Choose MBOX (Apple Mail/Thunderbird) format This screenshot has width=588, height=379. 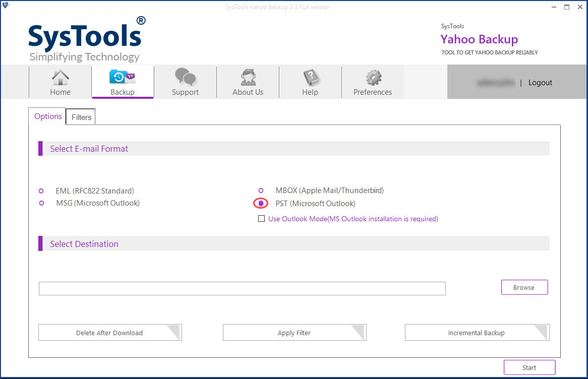[261, 191]
